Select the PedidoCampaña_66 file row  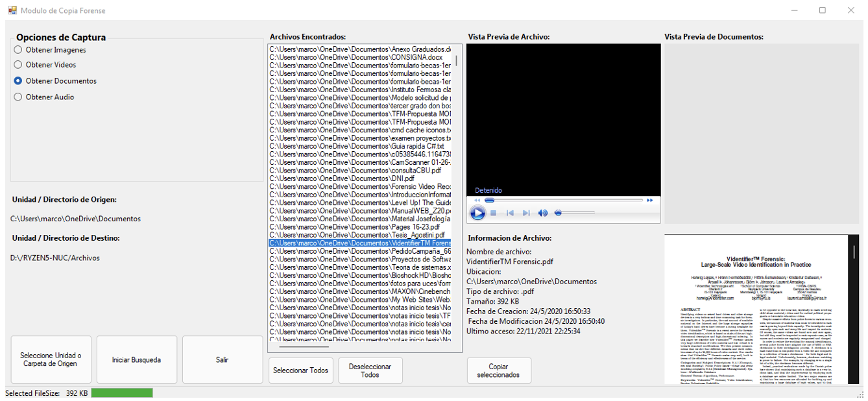point(360,251)
